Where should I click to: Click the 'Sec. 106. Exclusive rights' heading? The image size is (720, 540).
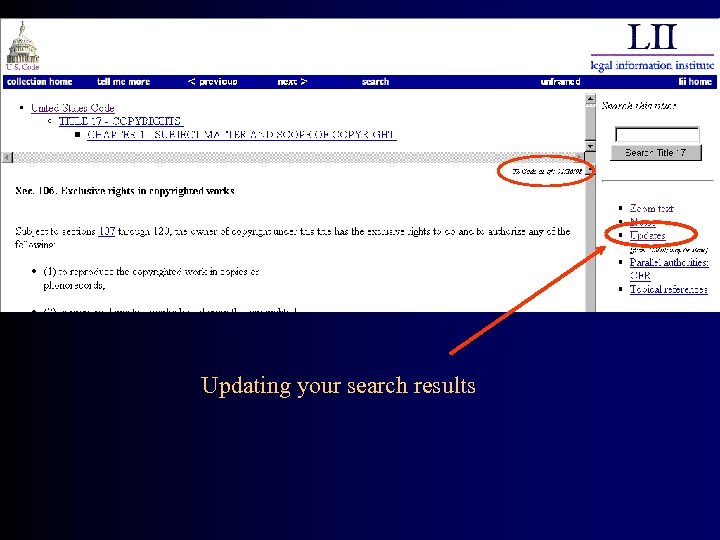click(125, 191)
